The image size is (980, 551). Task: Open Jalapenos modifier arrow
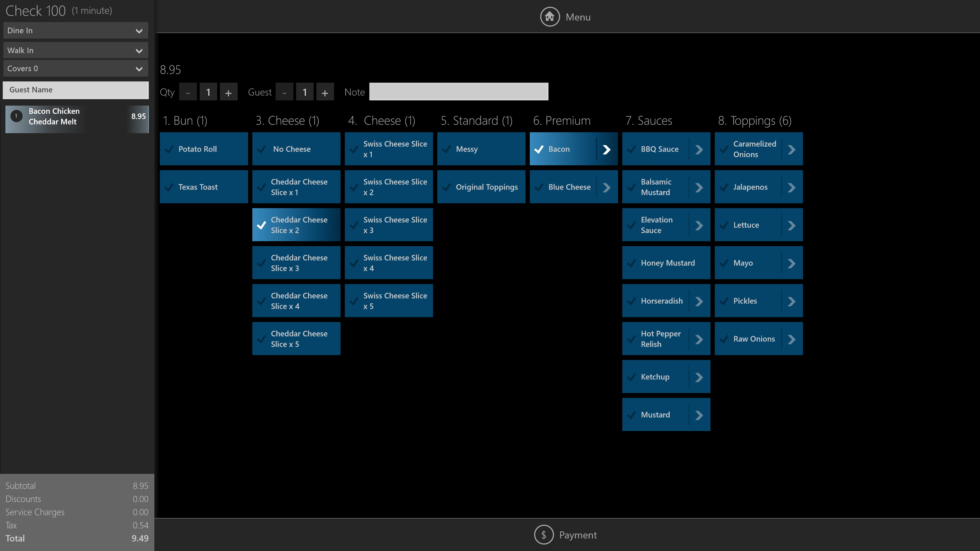coord(791,187)
